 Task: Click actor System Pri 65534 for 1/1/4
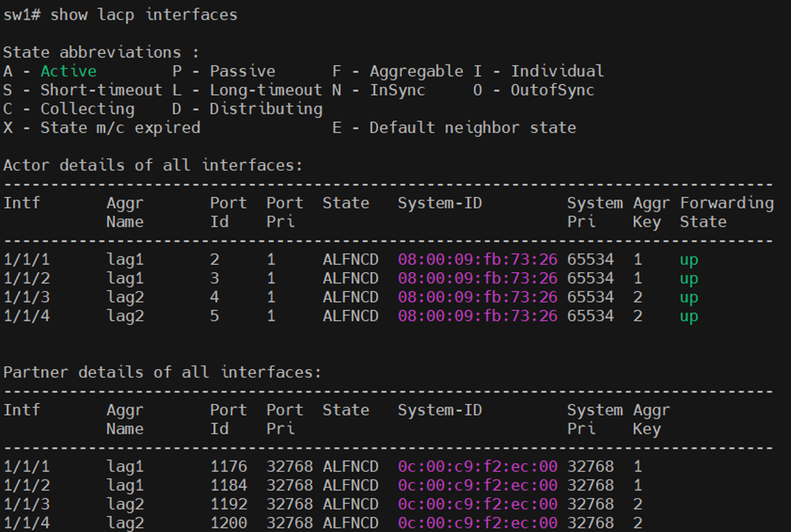click(590, 316)
